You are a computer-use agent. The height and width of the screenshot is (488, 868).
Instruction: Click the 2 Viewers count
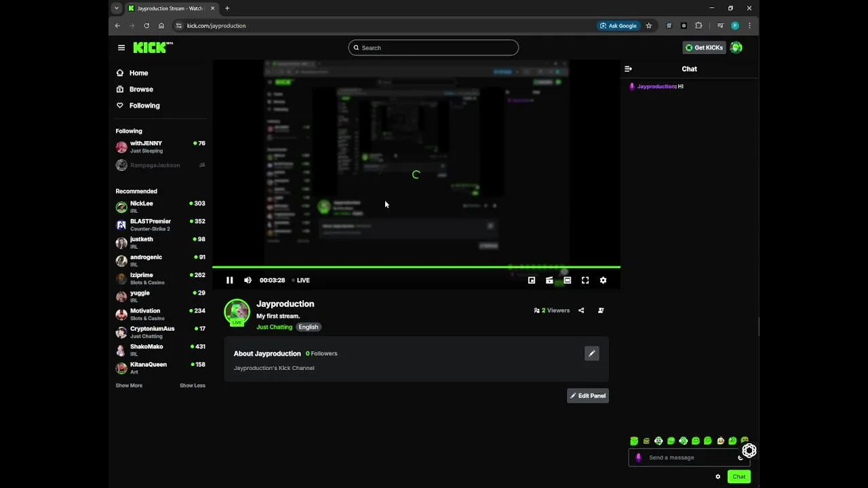552,310
